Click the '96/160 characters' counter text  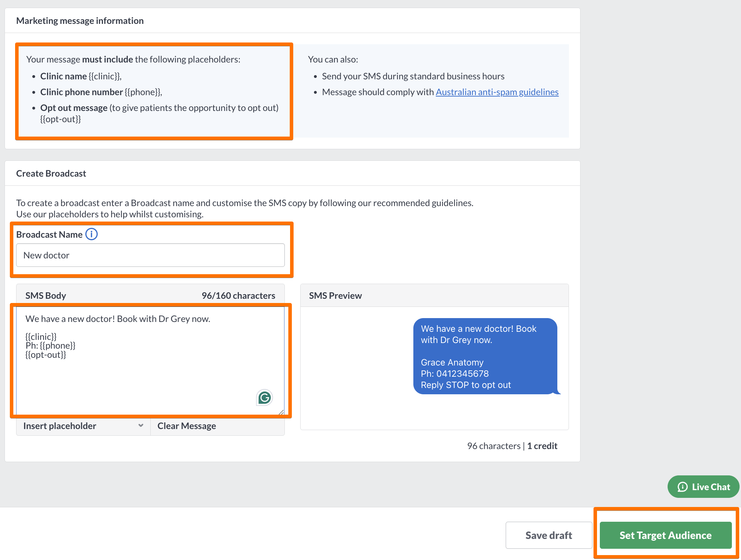coord(238,296)
